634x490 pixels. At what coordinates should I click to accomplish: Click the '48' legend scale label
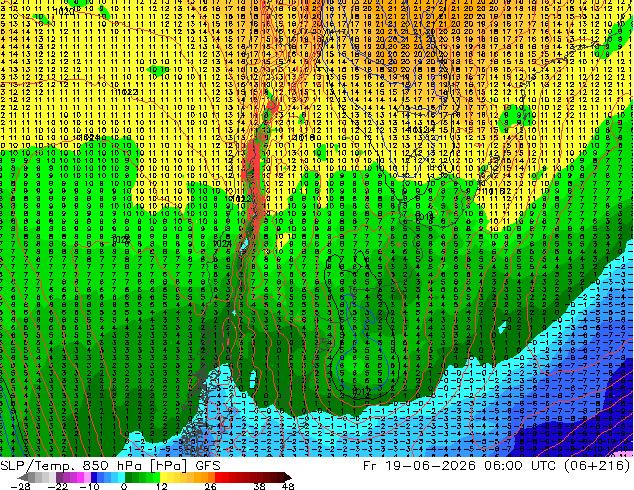click(288, 486)
